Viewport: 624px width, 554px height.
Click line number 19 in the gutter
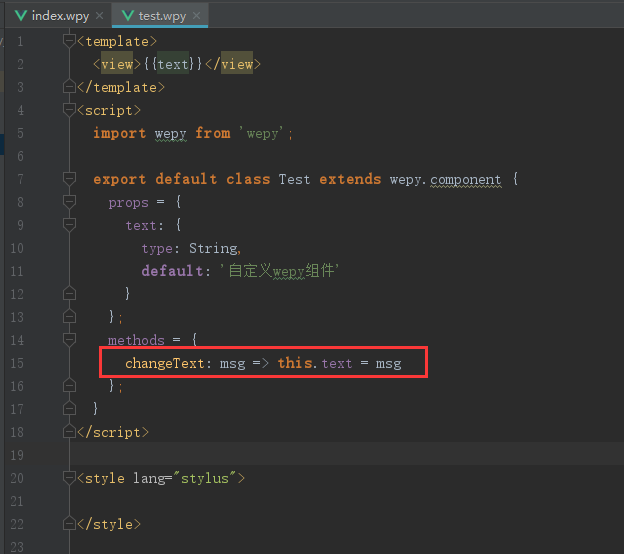[x=17, y=455]
